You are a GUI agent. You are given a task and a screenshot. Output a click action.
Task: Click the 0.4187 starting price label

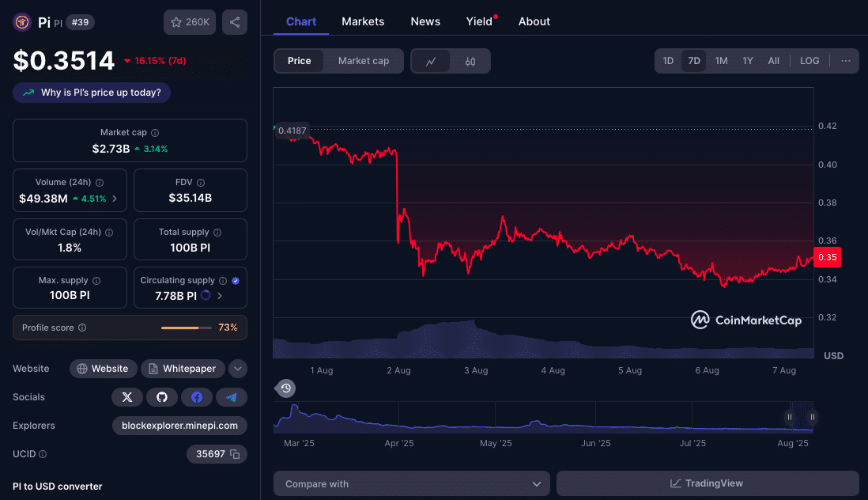[292, 131]
